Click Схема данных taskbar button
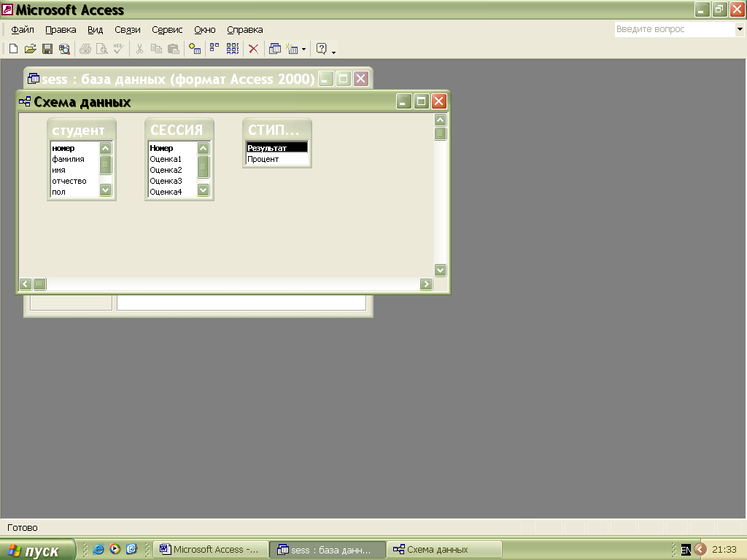Screen dimensions: 747x560 point(444,550)
